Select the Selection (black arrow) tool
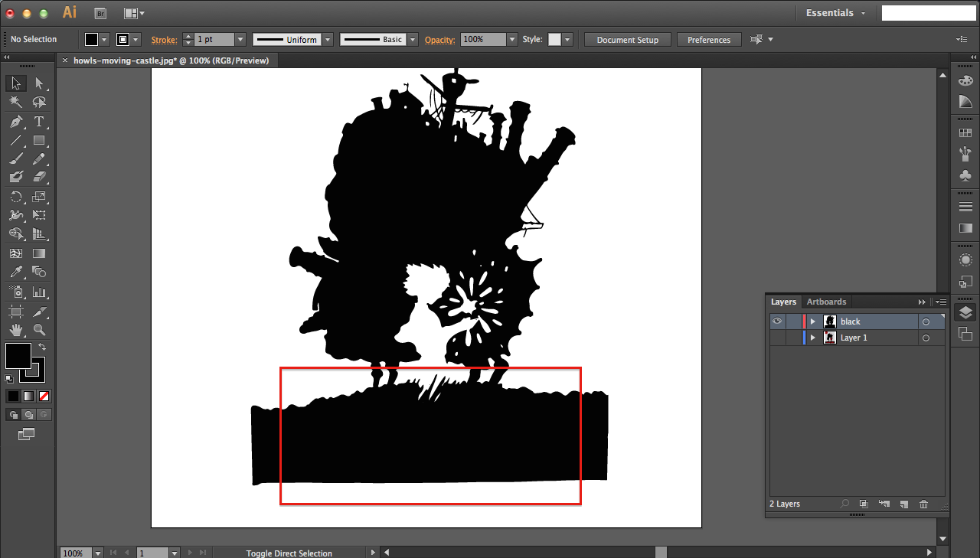 pos(16,83)
